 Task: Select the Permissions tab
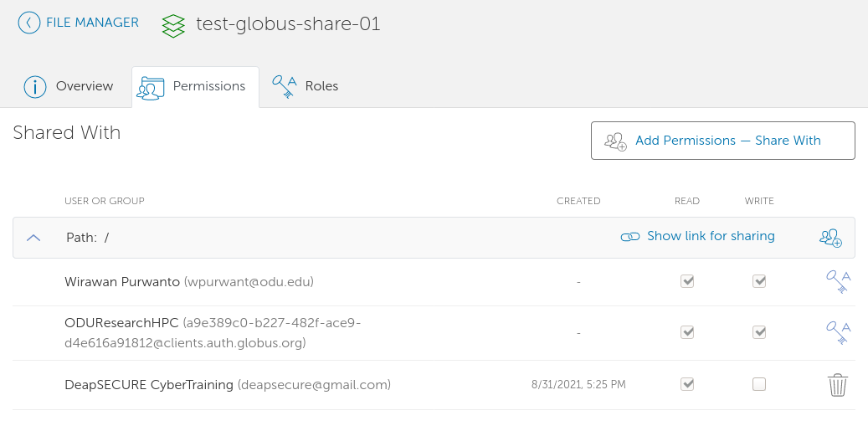[195, 87]
